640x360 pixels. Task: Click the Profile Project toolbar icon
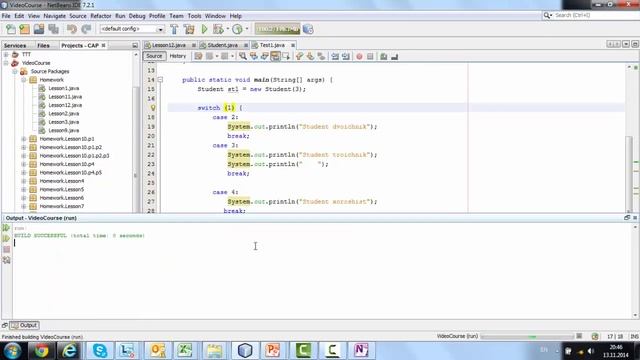click(x=237, y=29)
